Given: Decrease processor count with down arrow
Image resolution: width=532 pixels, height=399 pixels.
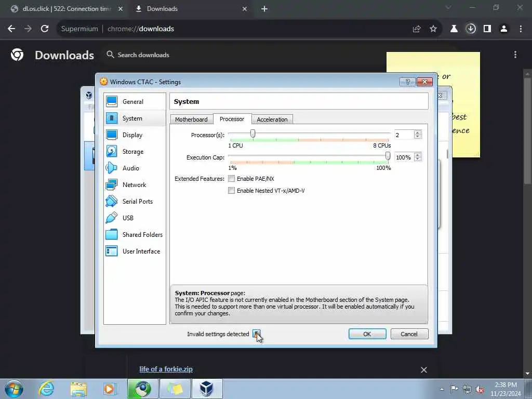Looking at the screenshot, I should click(418, 137).
